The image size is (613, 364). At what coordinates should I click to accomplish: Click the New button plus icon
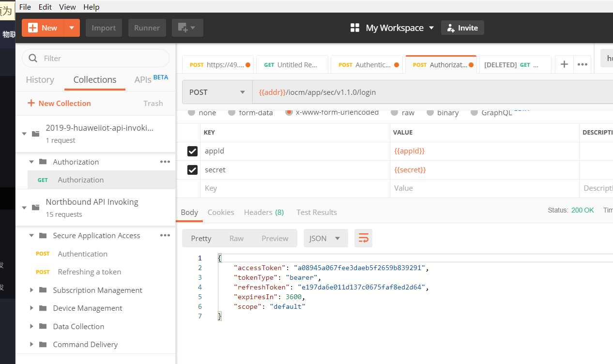[33, 28]
